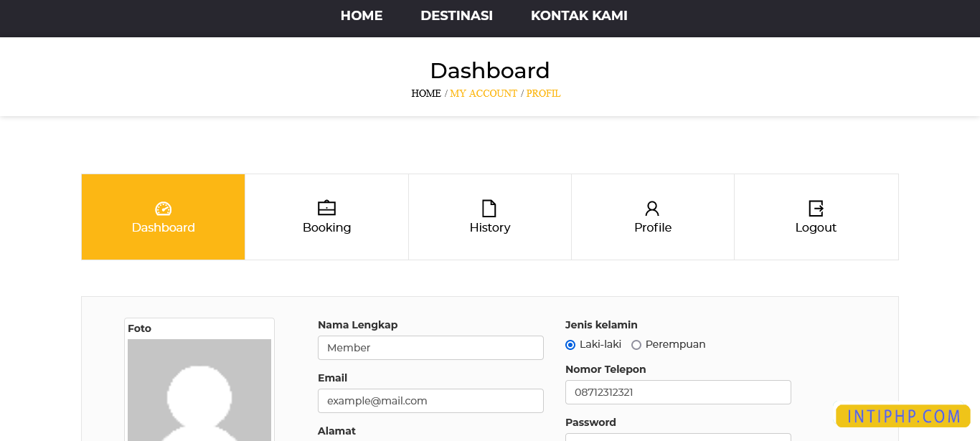Click HOME in the top navigation
The height and width of the screenshot is (441, 980).
pos(362,15)
